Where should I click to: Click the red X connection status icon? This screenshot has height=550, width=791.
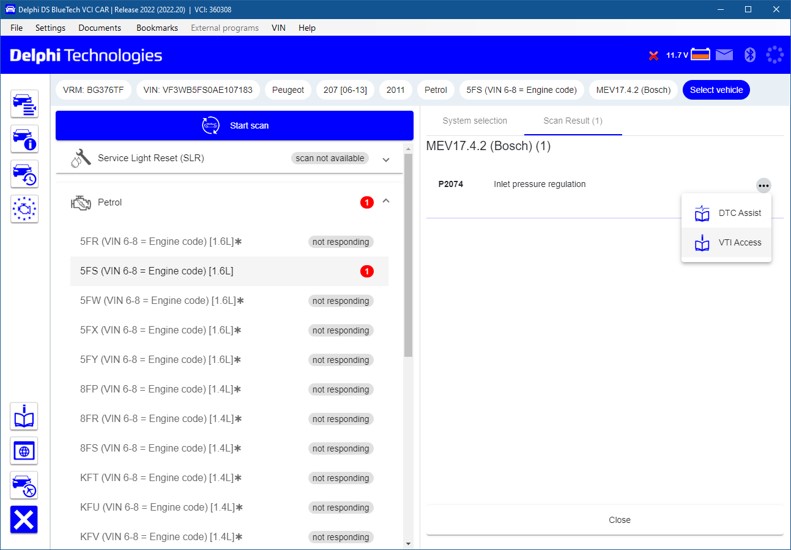(x=653, y=56)
